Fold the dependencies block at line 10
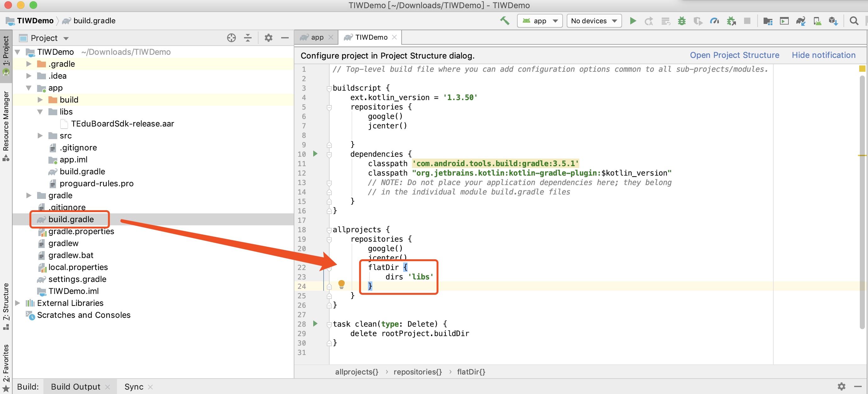 329,155
